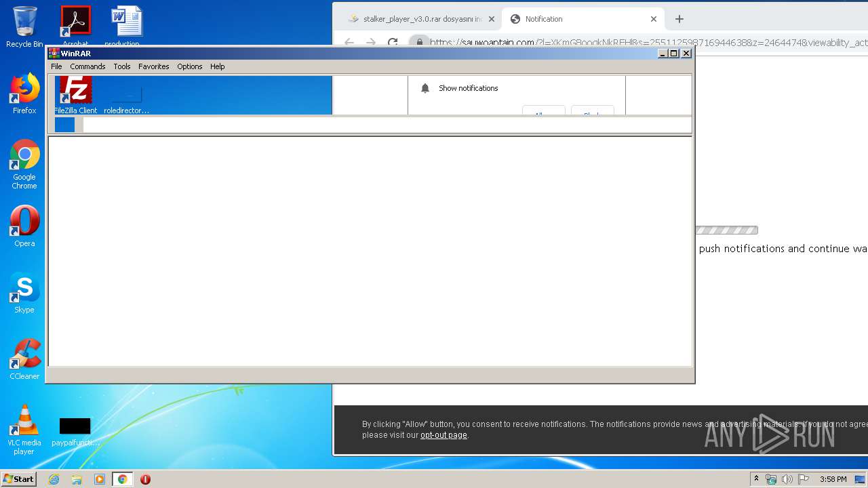This screenshot has height=488, width=868.
Task: Click the opt-out page link
Action: [443, 435]
